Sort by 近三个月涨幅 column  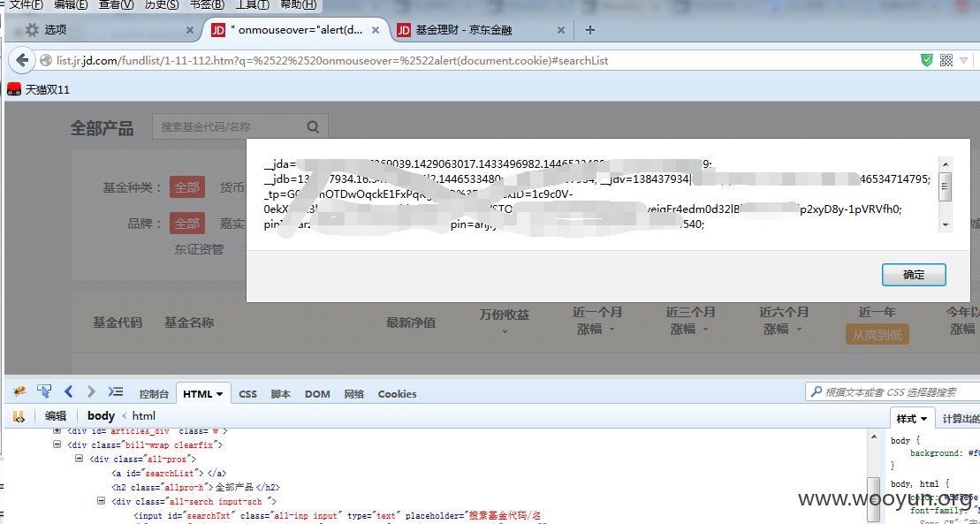(x=691, y=320)
